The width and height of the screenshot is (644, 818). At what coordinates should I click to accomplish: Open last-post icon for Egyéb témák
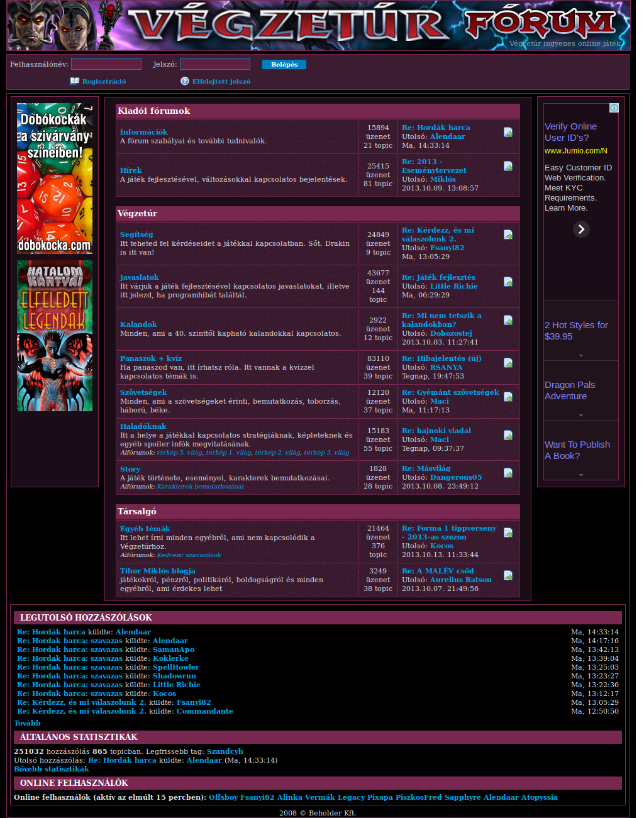pos(508,532)
